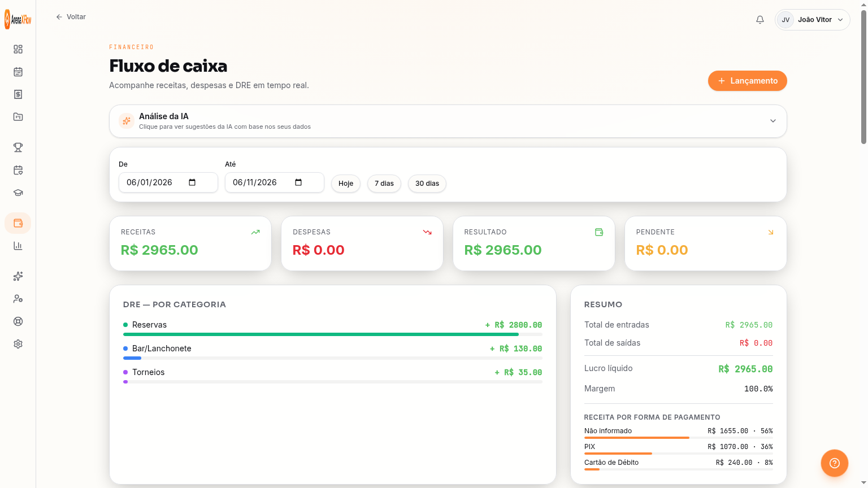Click the + R$ 35.00 amount

click(518, 372)
